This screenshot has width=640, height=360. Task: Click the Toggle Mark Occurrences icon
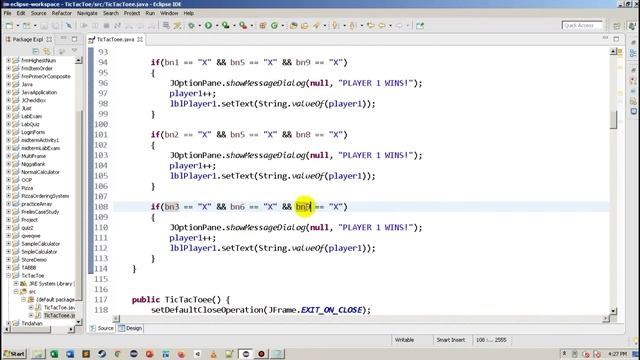click(178, 26)
